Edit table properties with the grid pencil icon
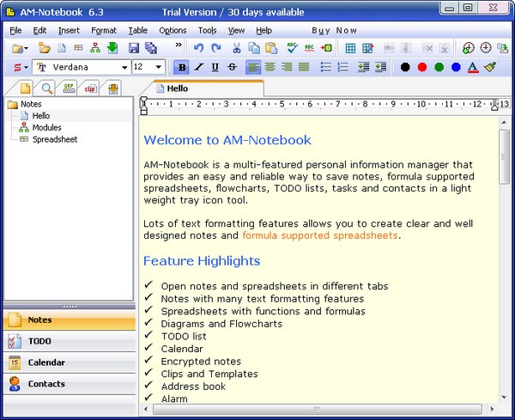This screenshot has height=420, width=515. tap(367, 48)
